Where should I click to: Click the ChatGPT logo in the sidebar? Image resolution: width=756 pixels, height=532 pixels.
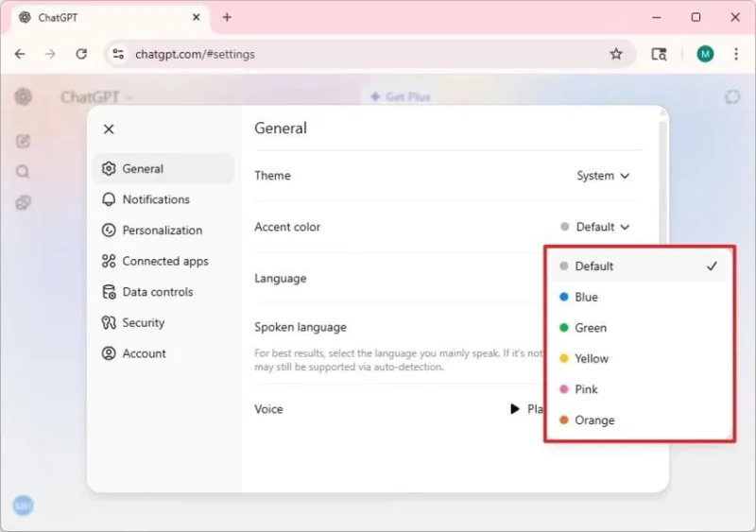[x=23, y=97]
